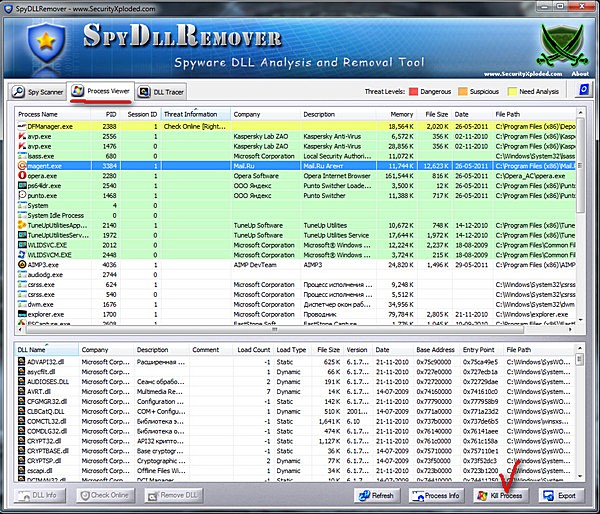Screen dimensions: 600x514
Task: Click the blue icon beside threat legend
Action: pos(583,91)
